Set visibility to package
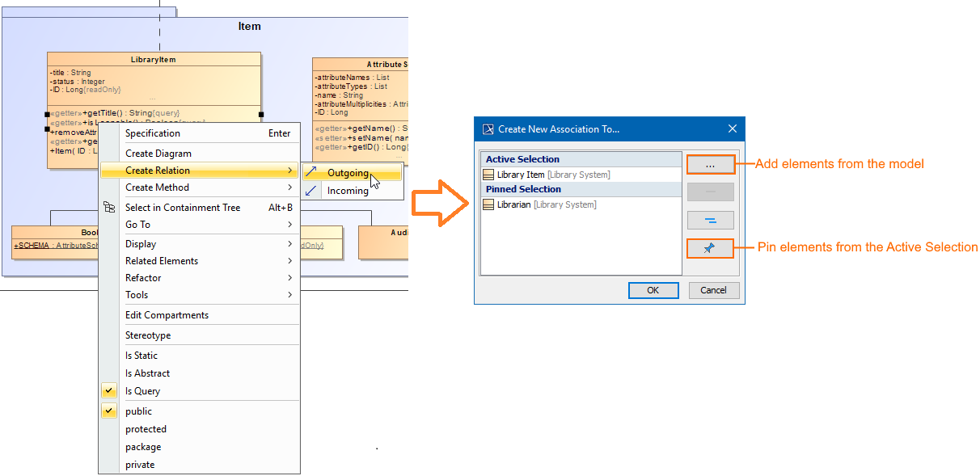Screen dimensions: 980x476 click(199, 447)
